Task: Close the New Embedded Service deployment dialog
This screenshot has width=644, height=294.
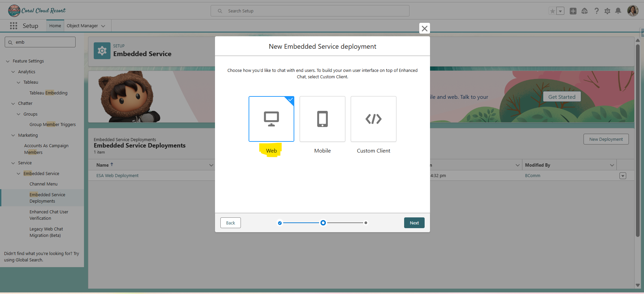Action: pyautogui.click(x=425, y=29)
